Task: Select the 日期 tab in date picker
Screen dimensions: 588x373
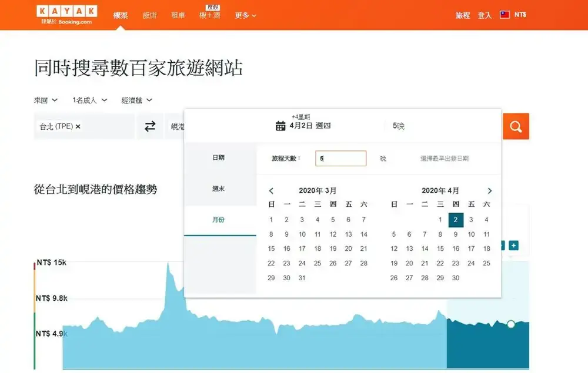Action: pos(219,158)
